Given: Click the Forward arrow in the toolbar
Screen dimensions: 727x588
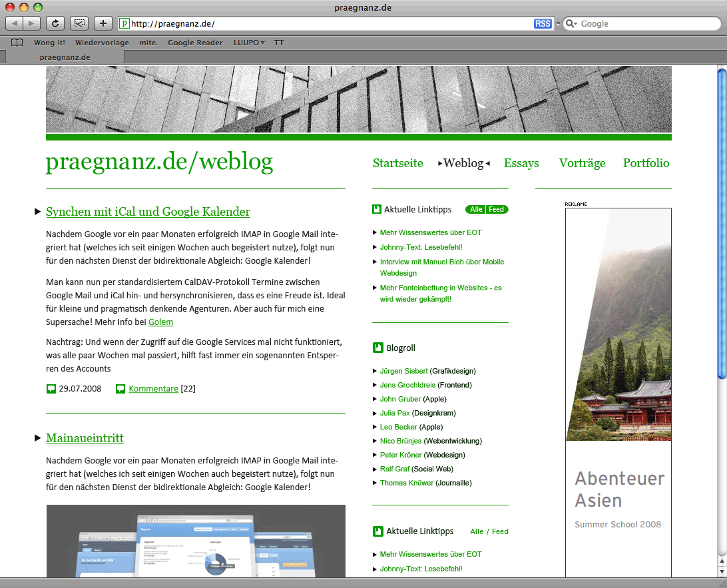Looking at the screenshot, I should tap(32, 23).
